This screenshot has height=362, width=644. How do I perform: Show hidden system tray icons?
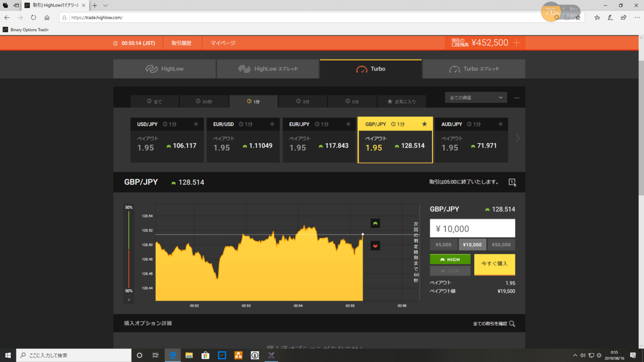(x=575, y=355)
